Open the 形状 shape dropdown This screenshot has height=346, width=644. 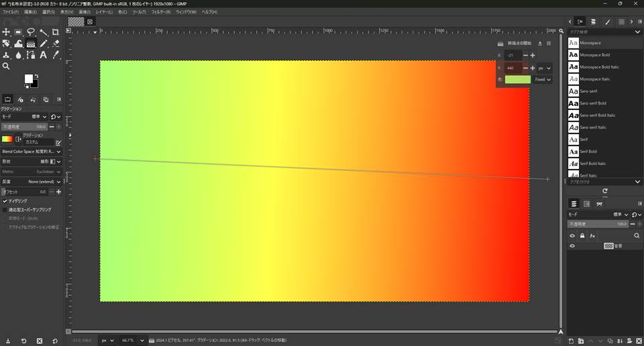pyautogui.click(x=40, y=162)
